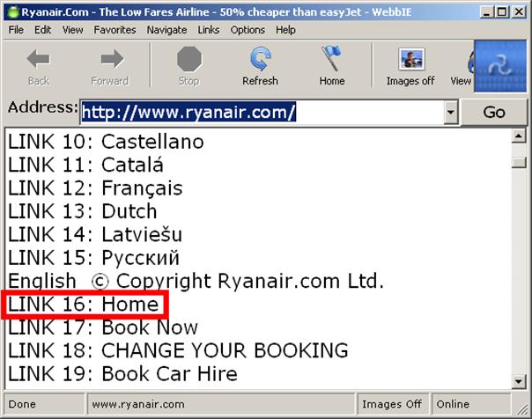
Task: Expand the Address bar dropdown arrow
Action: (451, 113)
